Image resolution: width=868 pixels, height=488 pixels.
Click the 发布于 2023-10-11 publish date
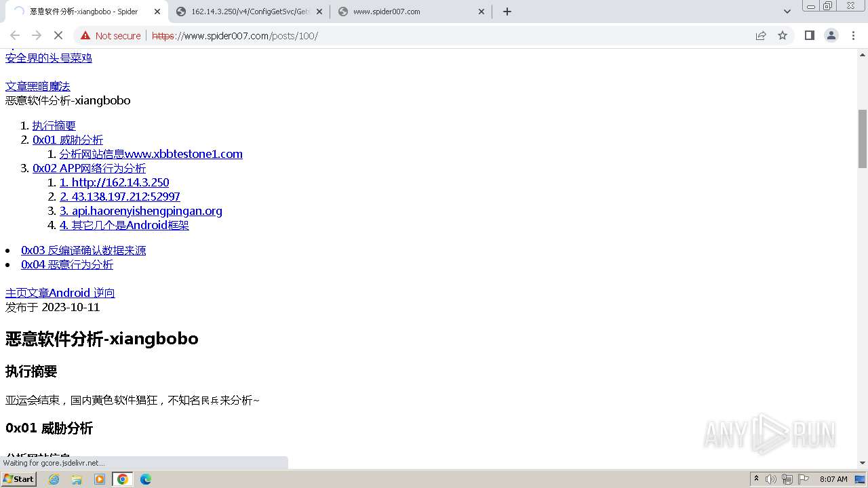click(x=52, y=307)
